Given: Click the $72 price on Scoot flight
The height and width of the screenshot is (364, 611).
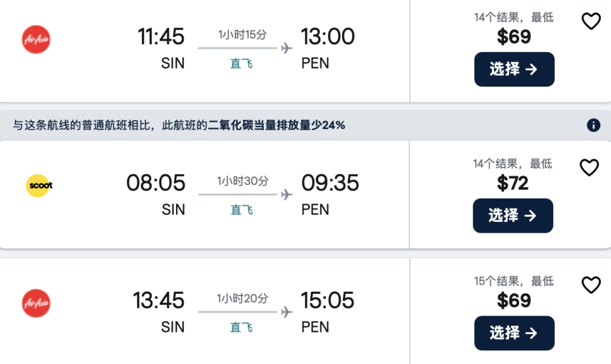Looking at the screenshot, I should click(x=513, y=183).
